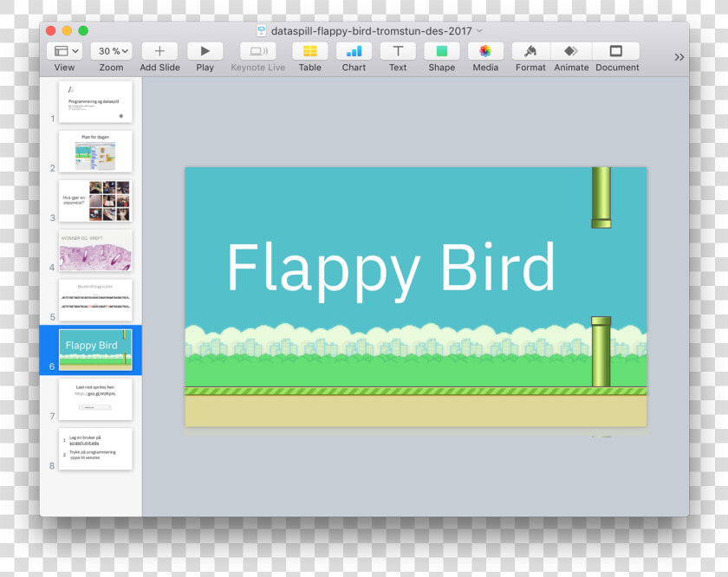This screenshot has width=728, height=577.
Task: Open the Format inspector
Action: (530, 50)
